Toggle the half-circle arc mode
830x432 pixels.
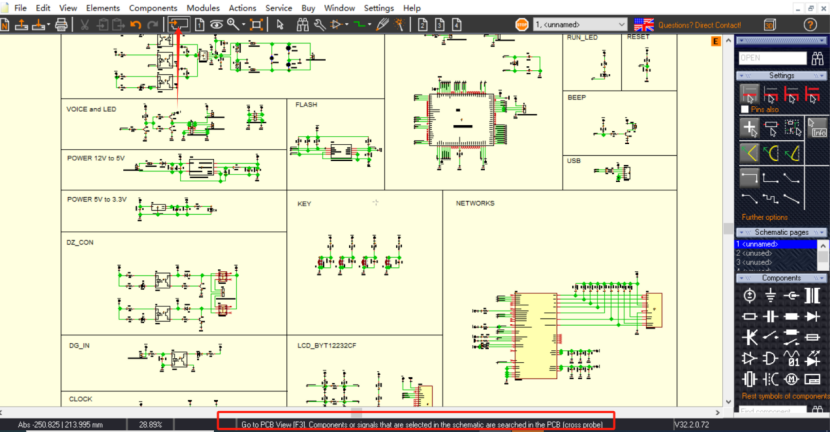(771, 154)
